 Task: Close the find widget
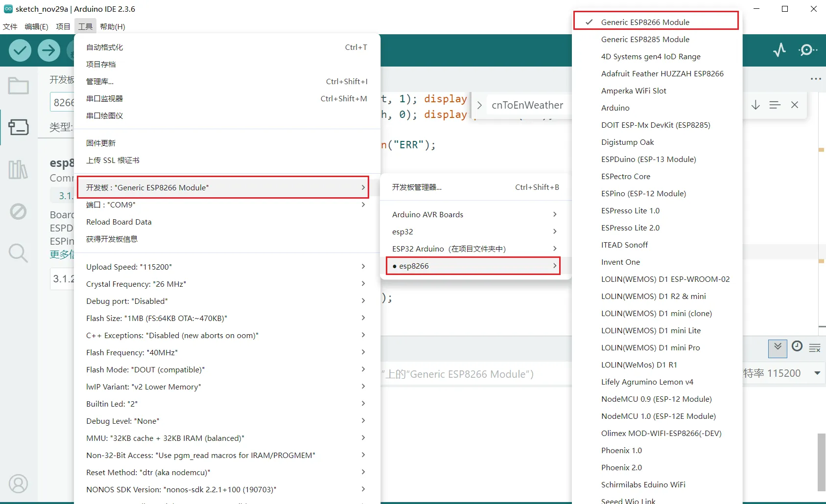point(795,105)
